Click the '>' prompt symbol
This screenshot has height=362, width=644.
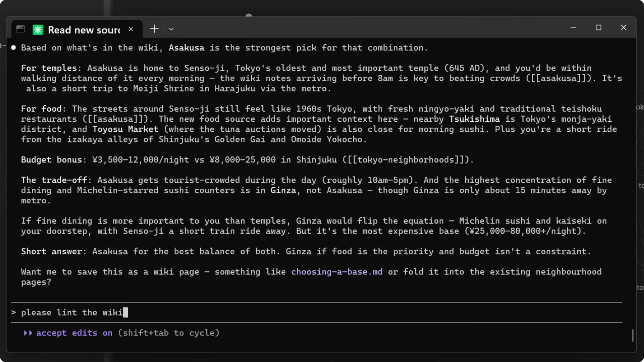(13, 312)
